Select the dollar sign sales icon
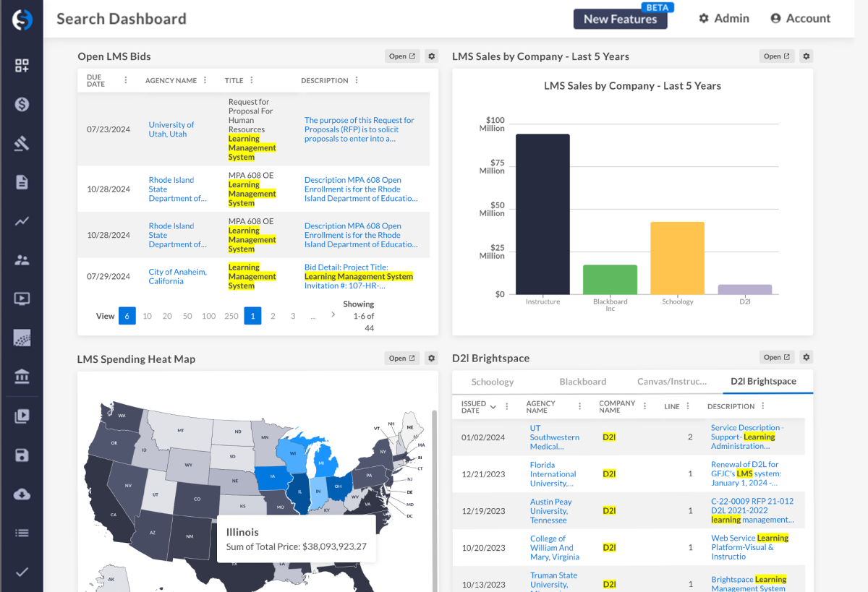Viewport: 868px width, 592px height. click(x=22, y=104)
